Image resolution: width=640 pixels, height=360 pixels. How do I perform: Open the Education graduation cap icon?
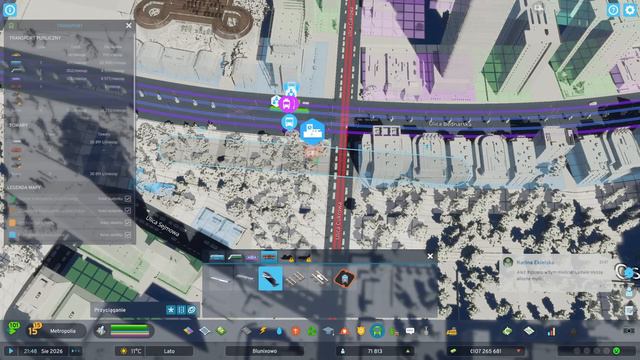click(x=329, y=331)
